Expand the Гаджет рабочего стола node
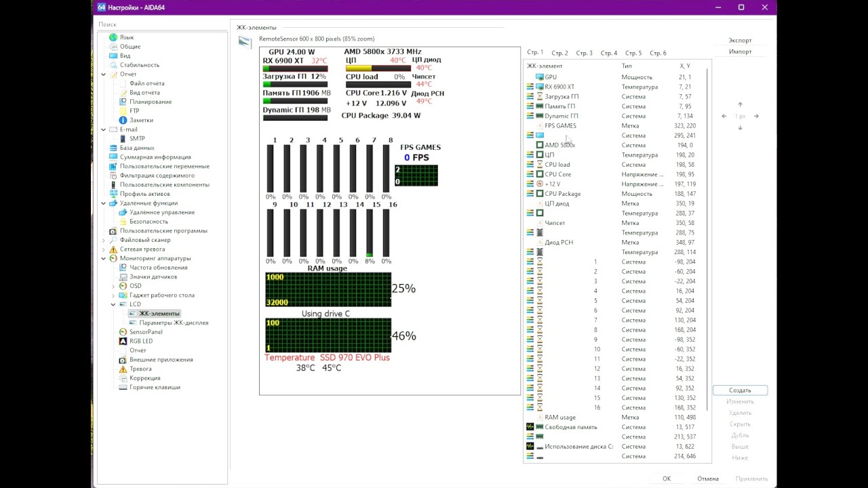The image size is (868, 488). click(113, 296)
